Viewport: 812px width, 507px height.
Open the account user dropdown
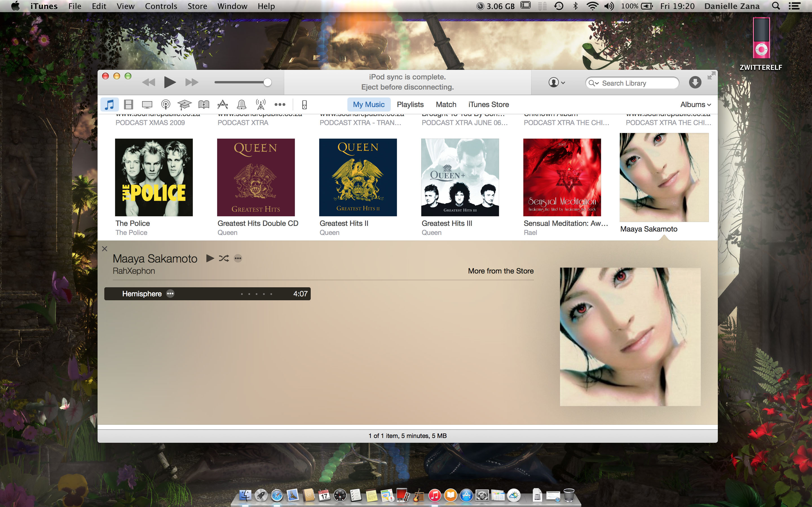[557, 83]
